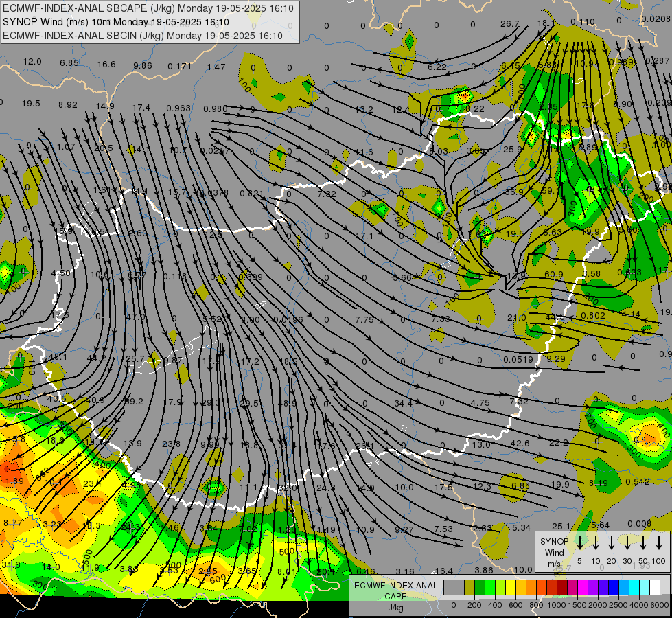Image resolution: width=672 pixels, height=618 pixels.
Task: Click the wind arrow above the 20 m/s label
Action: point(612,542)
